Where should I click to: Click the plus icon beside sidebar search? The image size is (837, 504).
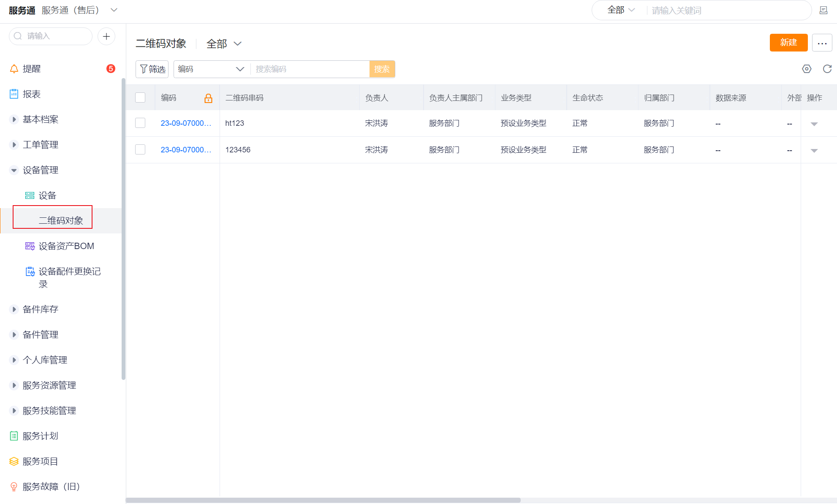tap(106, 36)
